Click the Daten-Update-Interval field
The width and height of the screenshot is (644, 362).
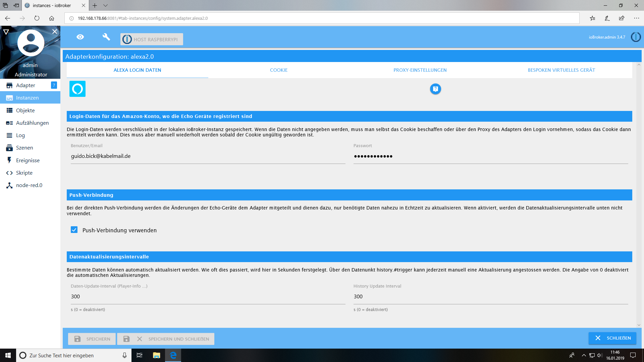[208, 297]
